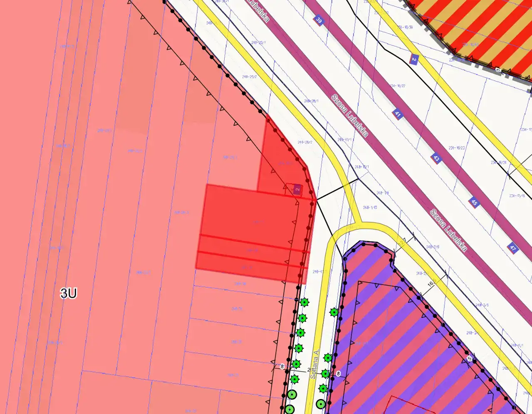Select address marker 45 on the road
532x414 pixels.
[474, 203]
